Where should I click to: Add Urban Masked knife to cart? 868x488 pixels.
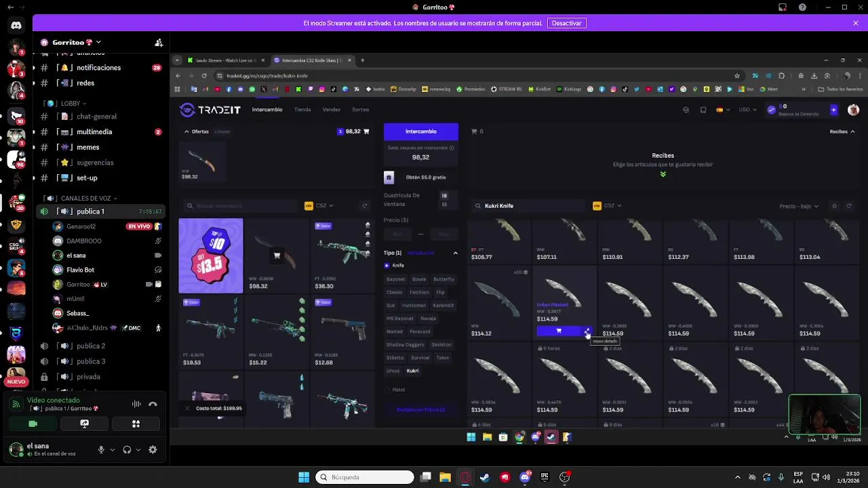click(558, 331)
